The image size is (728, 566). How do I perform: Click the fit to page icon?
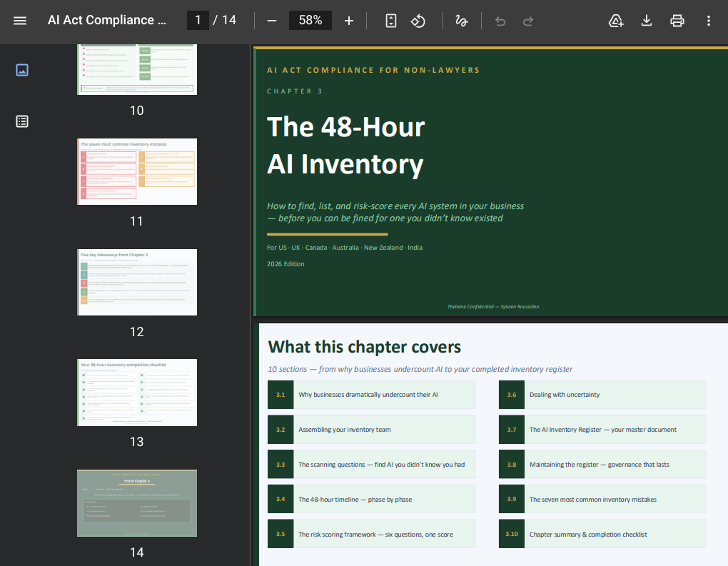coord(391,21)
